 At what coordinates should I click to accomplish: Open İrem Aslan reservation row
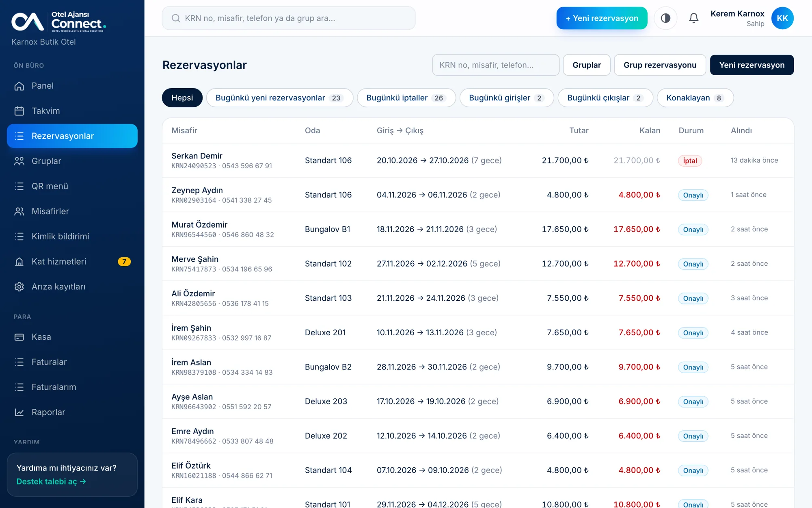(478, 367)
